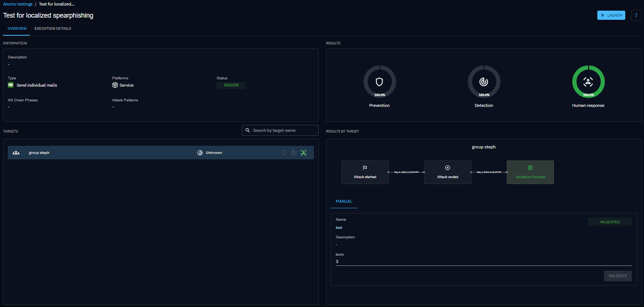Click the group steph team icon
Viewport: 644px width, 307px height.
[x=16, y=153]
